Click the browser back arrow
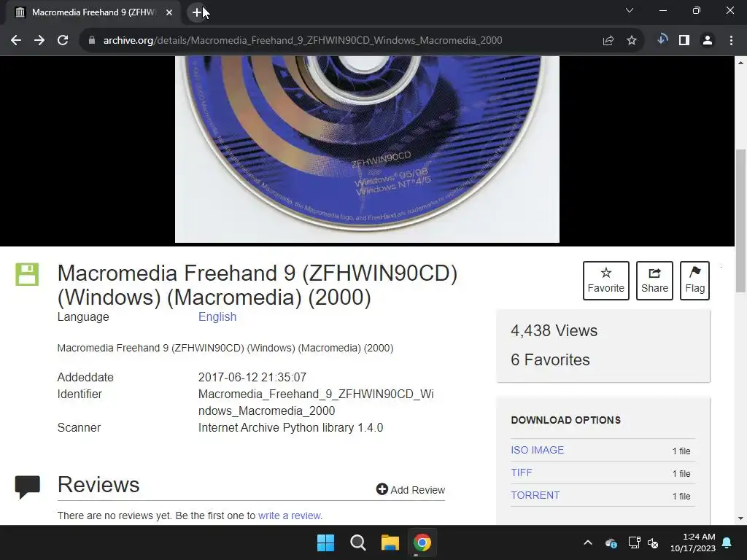The height and width of the screenshot is (560, 747). point(16,41)
